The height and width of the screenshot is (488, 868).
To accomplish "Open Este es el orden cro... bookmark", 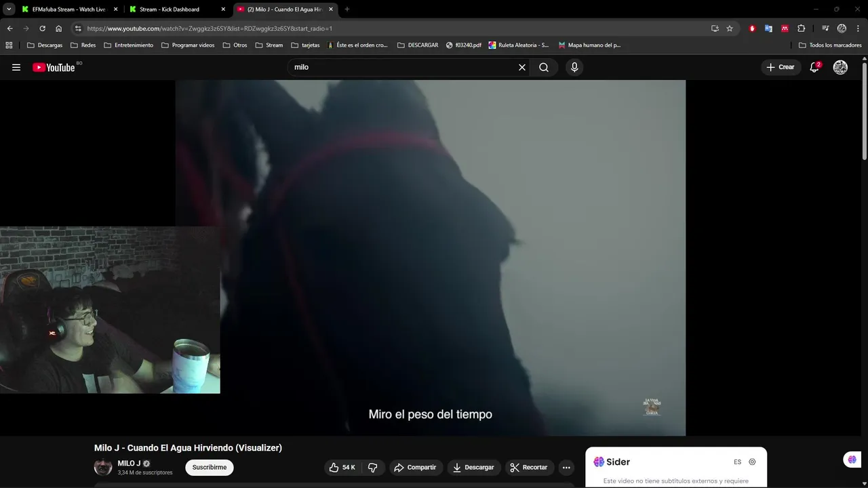I will [357, 45].
